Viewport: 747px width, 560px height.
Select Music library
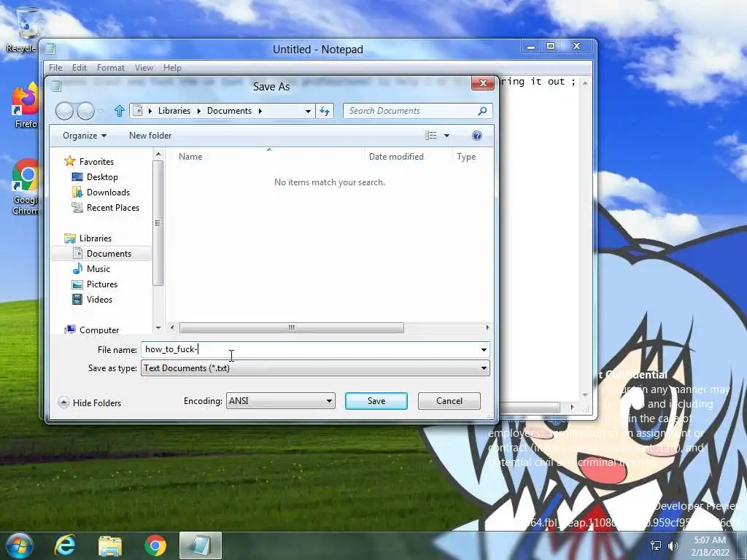[x=98, y=269]
